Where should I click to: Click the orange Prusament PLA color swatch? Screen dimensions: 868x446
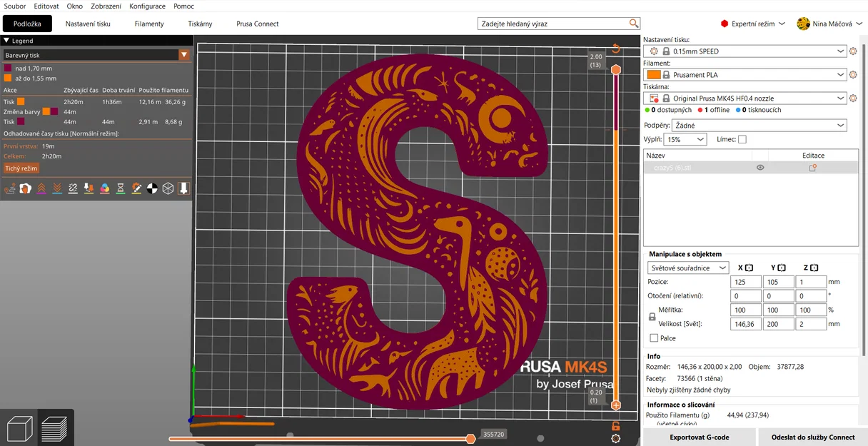point(653,75)
